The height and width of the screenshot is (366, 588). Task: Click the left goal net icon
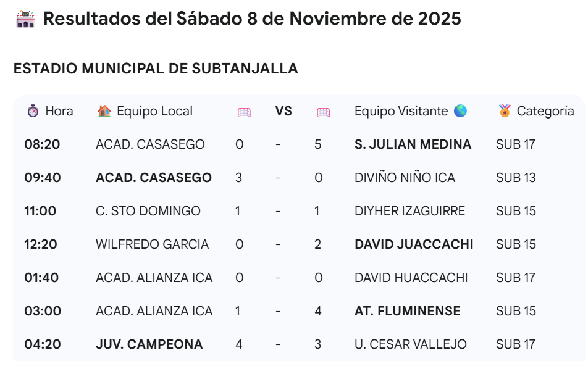244,112
